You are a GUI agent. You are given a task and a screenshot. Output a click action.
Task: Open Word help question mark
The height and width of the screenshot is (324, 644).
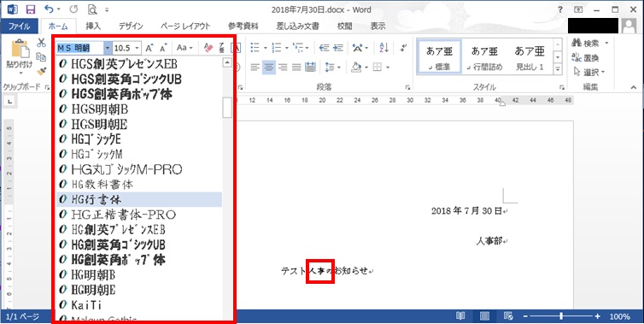click(x=560, y=9)
